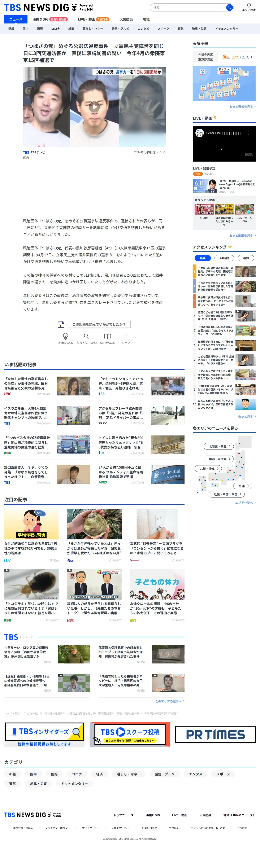
Task: Open お問い合わせ footer link
Action: tap(149, 828)
